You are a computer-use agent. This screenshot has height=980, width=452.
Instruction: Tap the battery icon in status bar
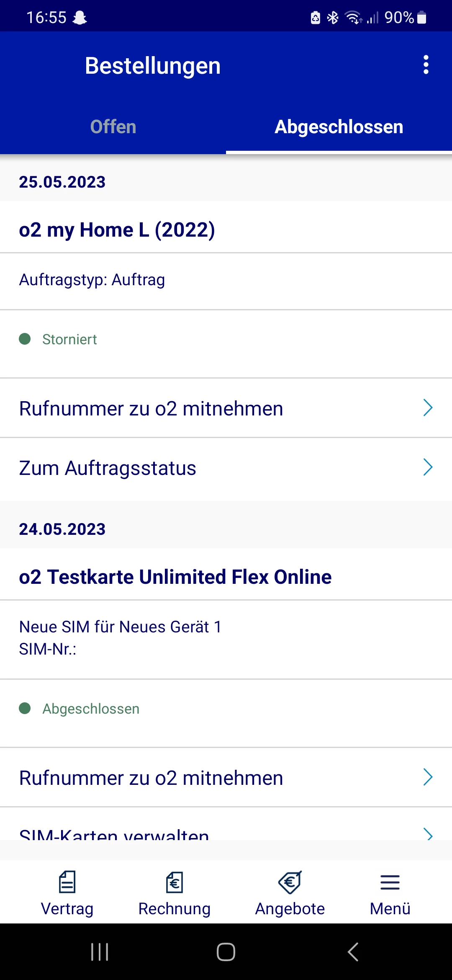[x=422, y=18]
